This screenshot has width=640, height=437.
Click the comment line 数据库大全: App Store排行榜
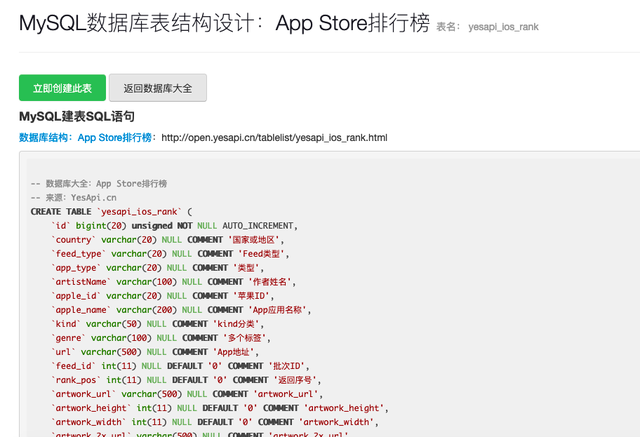coord(99,184)
